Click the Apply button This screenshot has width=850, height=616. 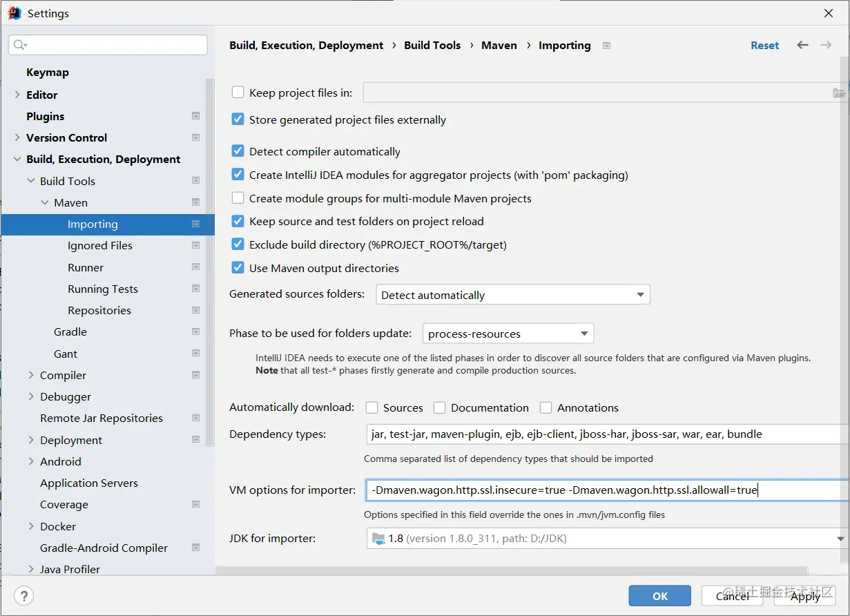click(x=805, y=596)
